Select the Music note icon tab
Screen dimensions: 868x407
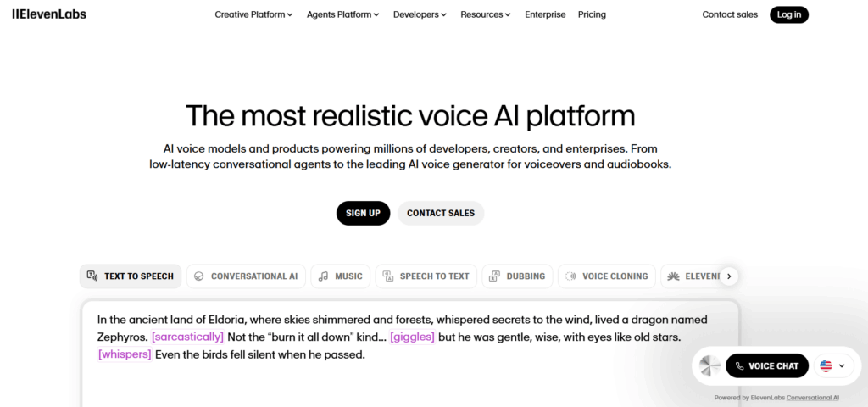323,276
